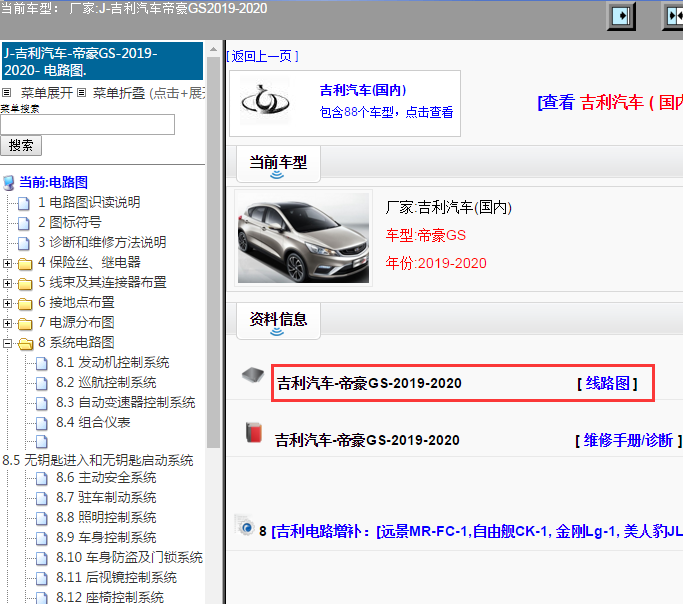Click the page icon for 8.11 后视镜控制系统
This screenshot has height=604, width=683.
[x=42, y=578]
